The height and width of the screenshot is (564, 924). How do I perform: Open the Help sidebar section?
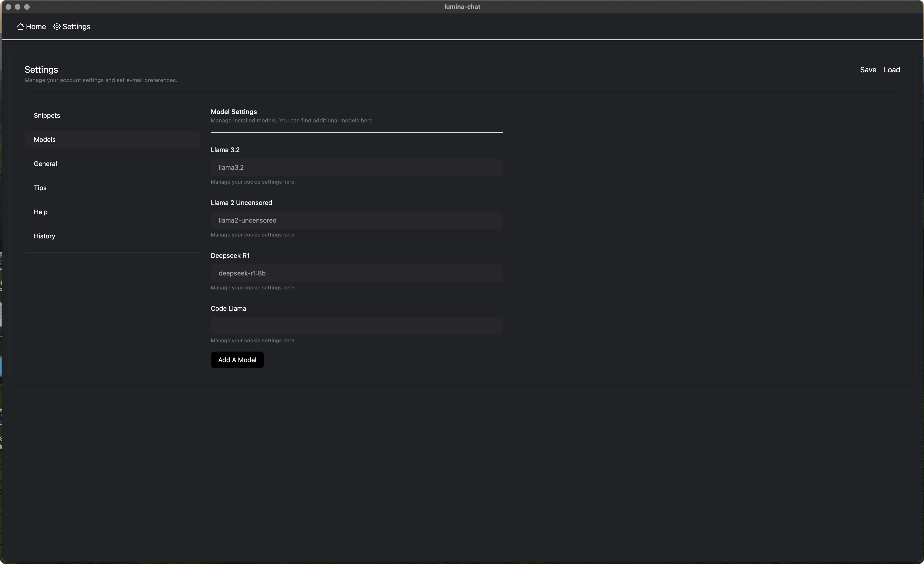(x=112, y=212)
